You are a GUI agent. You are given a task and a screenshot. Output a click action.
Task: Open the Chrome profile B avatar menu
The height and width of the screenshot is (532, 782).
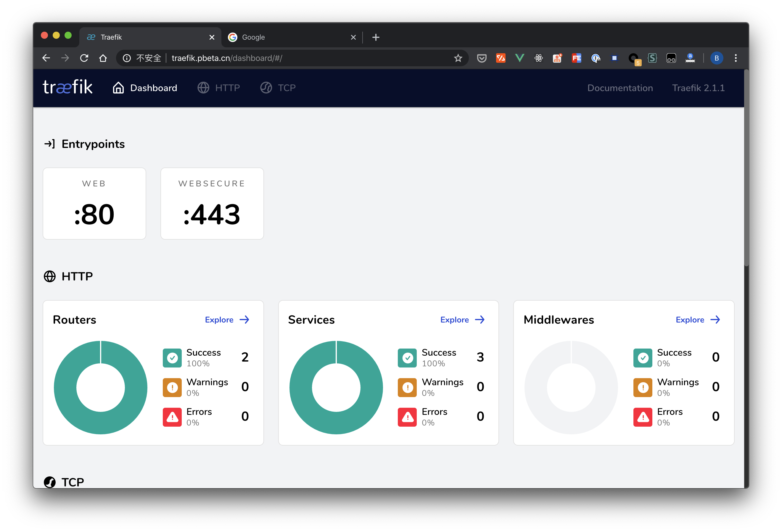click(717, 58)
